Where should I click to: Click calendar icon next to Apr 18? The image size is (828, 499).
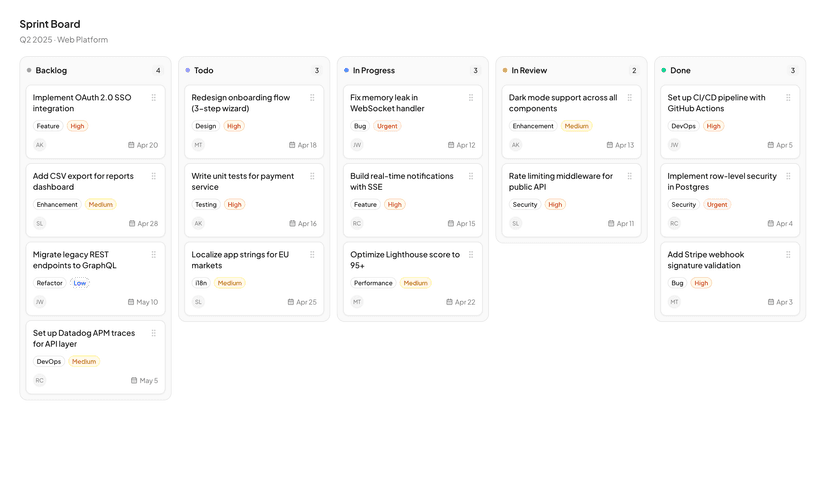pos(292,145)
